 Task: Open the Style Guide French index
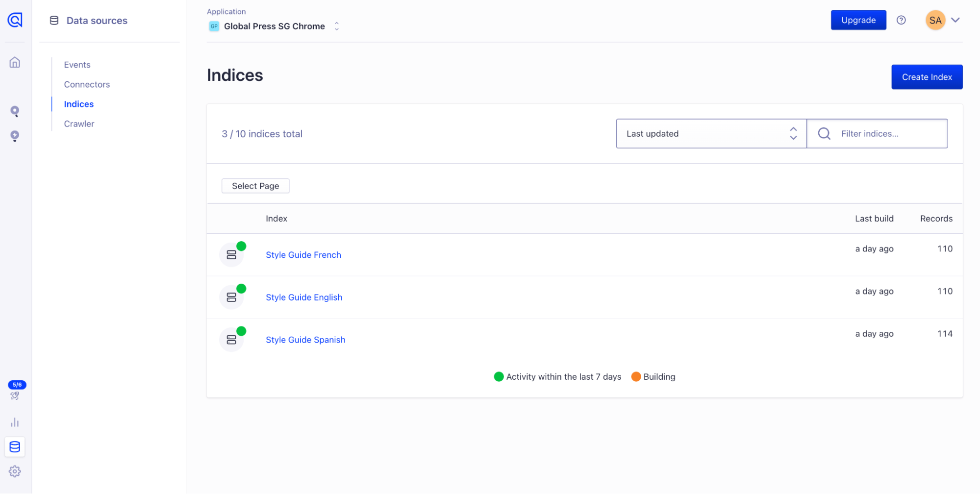click(303, 255)
